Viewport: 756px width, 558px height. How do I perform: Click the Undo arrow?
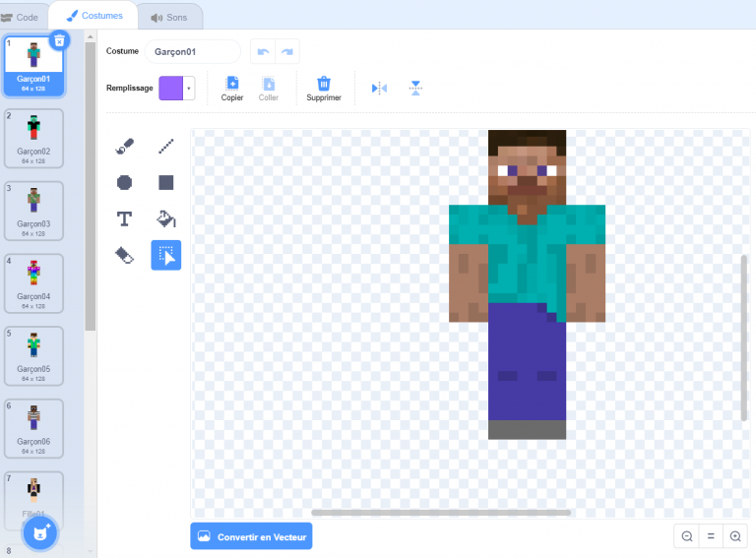[263, 51]
